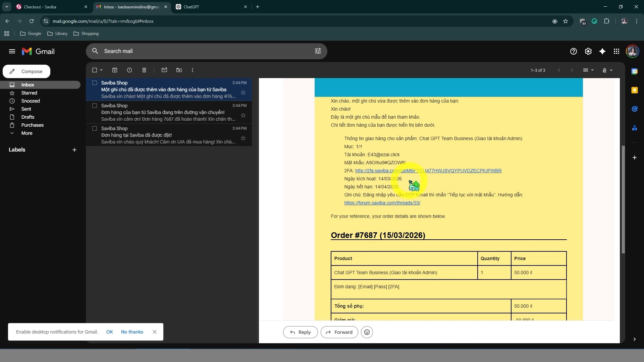
Task: Delete mail with trash icon
Action: pyautogui.click(x=144, y=70)
